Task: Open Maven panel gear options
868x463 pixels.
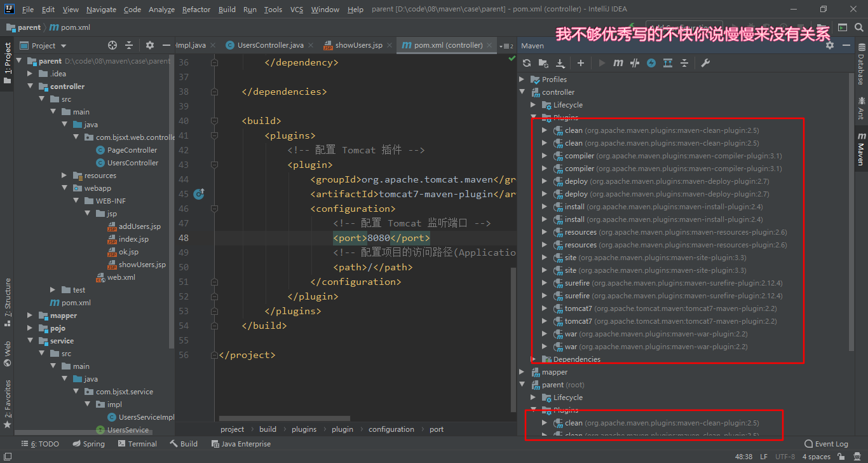Action: click(x=829, y=45)
